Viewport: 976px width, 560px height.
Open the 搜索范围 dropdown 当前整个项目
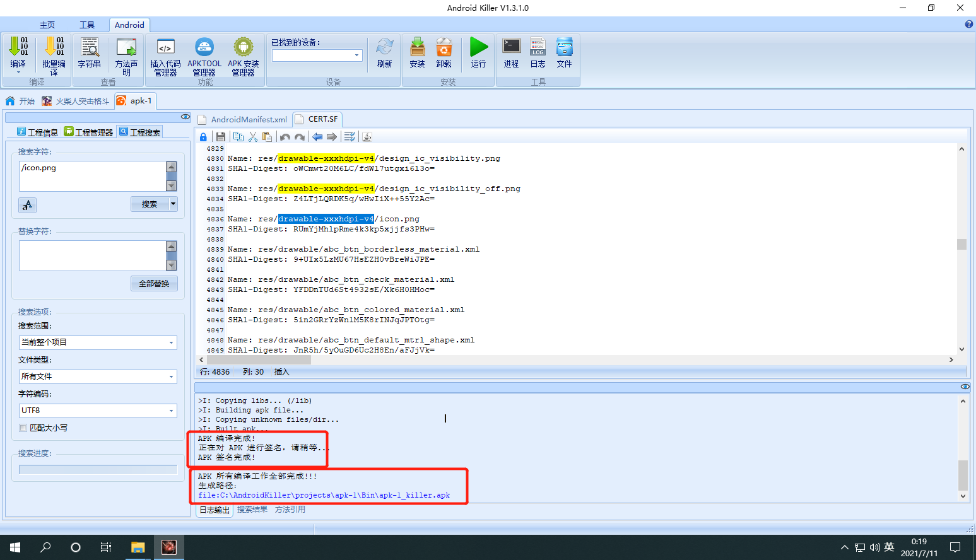[x=98, y=342]
